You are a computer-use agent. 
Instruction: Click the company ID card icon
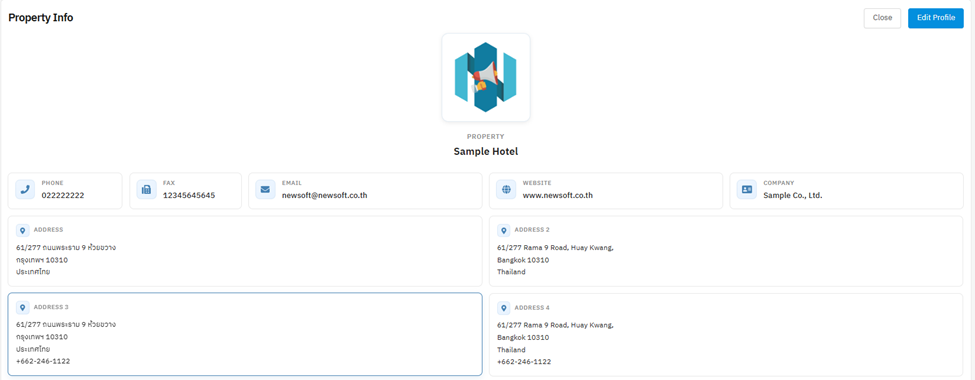pos(746,190)
